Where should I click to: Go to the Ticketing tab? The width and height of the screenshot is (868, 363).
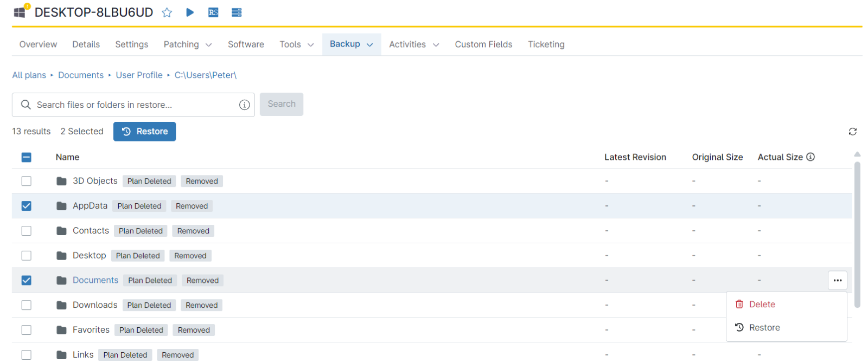point(546,44)
